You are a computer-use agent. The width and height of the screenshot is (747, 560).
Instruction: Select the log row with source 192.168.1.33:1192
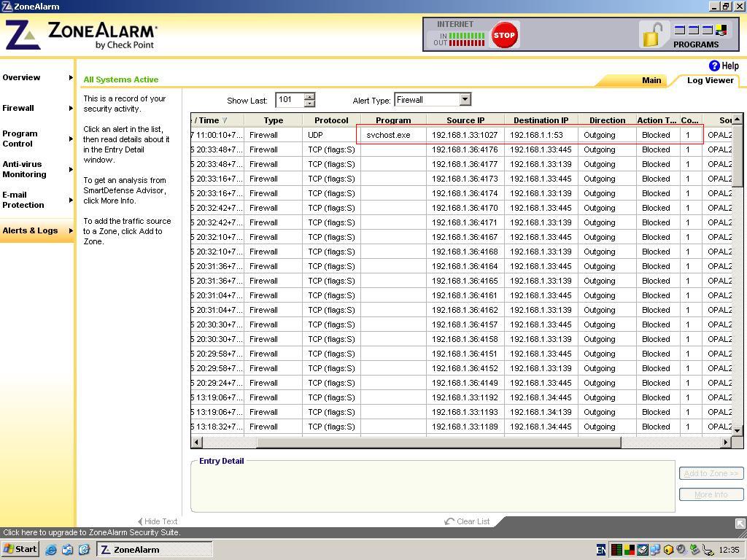(x=461, y=397)
